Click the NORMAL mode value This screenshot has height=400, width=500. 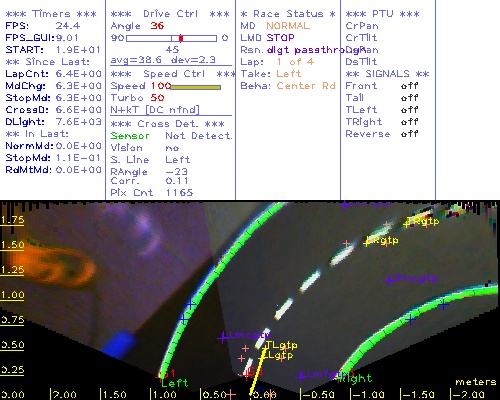click(288, 26)
